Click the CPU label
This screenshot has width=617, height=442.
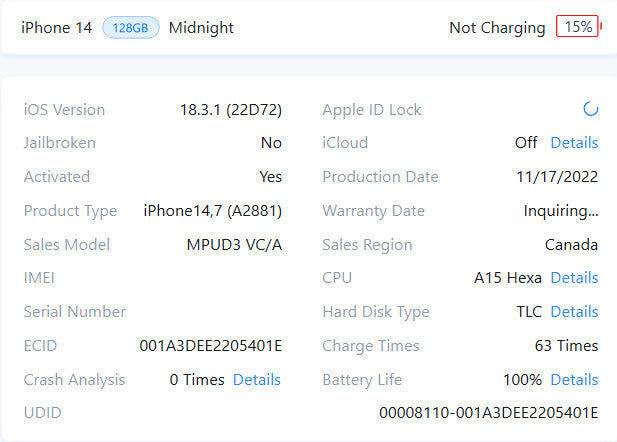[337, 278]
